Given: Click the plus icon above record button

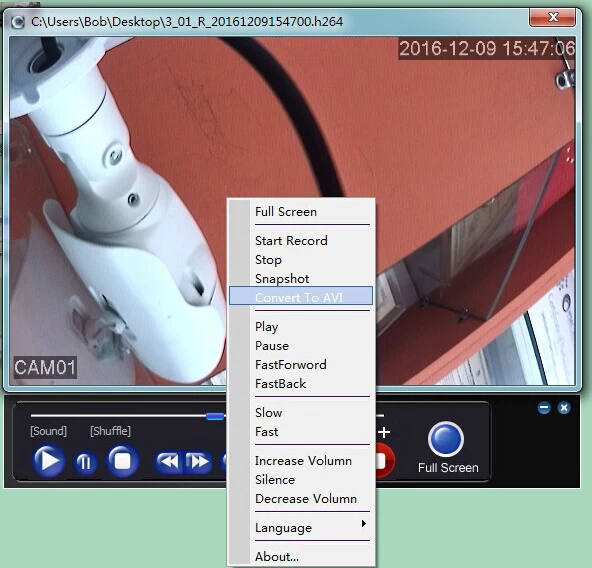Looking at the screenshot, I should (384, 432).
